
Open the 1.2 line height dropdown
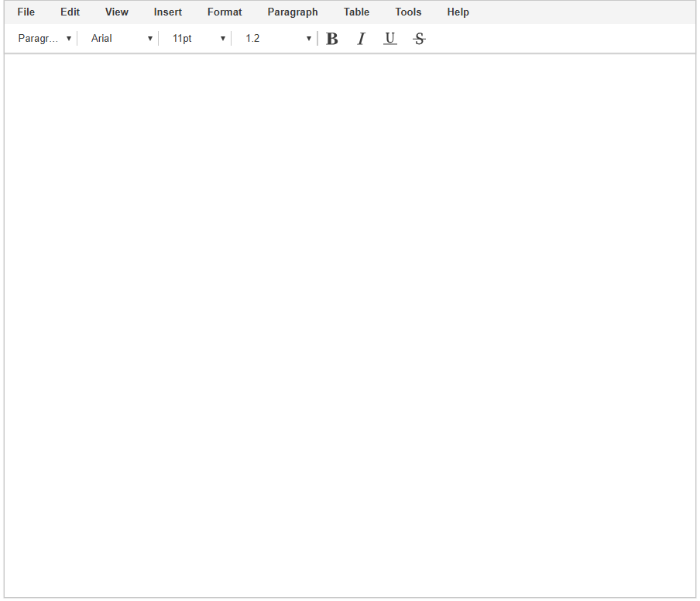278,39
